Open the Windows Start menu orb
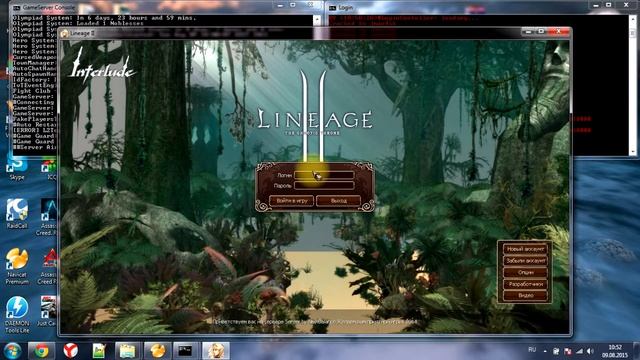The width and height of the screenshot is (640, 360). (12, 351)
